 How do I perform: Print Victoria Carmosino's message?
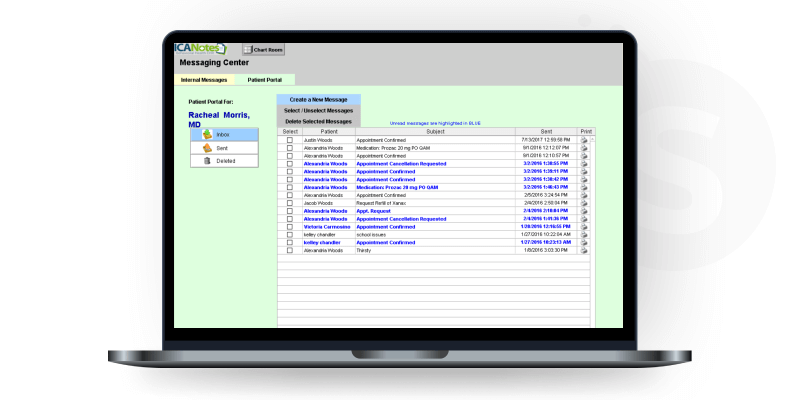(585, 227)
